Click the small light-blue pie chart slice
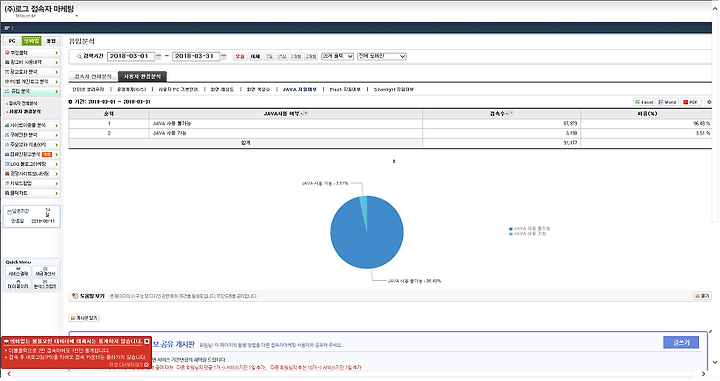720x381 pixels. click(364, 207)
